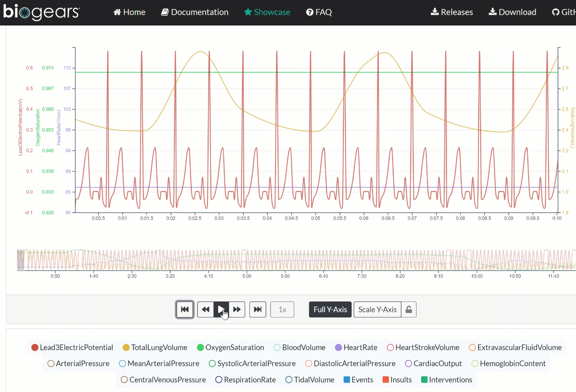Viewport: 576px width, 392px height.
Task: Open the Documentation menu item
Action: (x=195, y=12)
